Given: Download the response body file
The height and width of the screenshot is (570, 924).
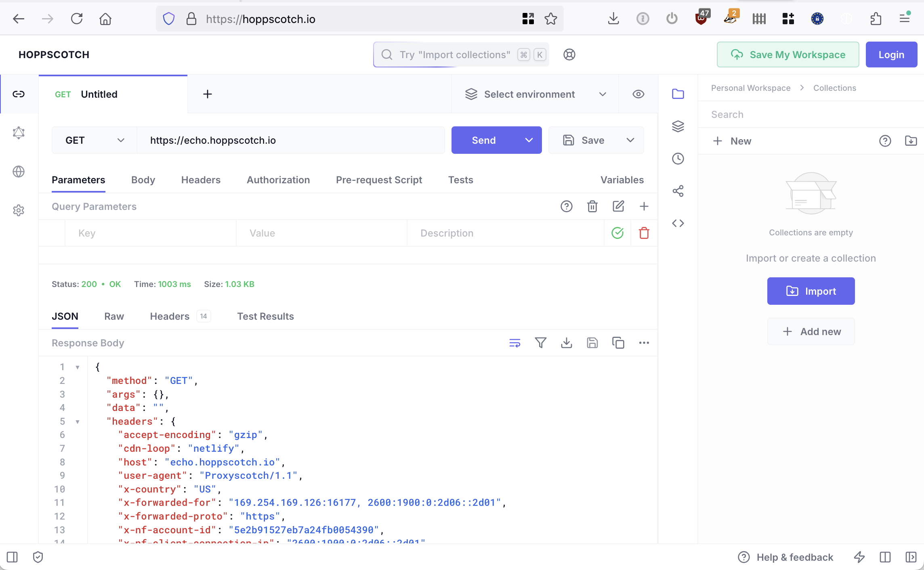Looking at the screenshot, I should pyautogui.click(x=566, y=343).
